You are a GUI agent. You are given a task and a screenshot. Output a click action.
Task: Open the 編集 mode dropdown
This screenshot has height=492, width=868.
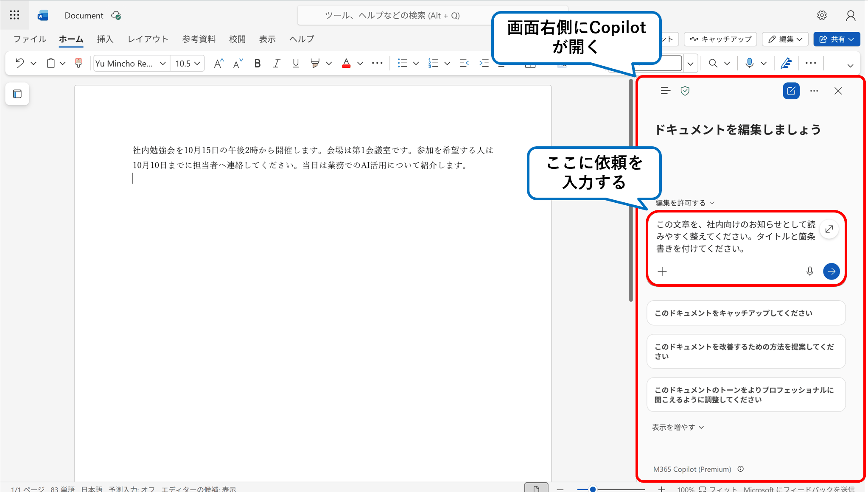[x=785, y=39]
